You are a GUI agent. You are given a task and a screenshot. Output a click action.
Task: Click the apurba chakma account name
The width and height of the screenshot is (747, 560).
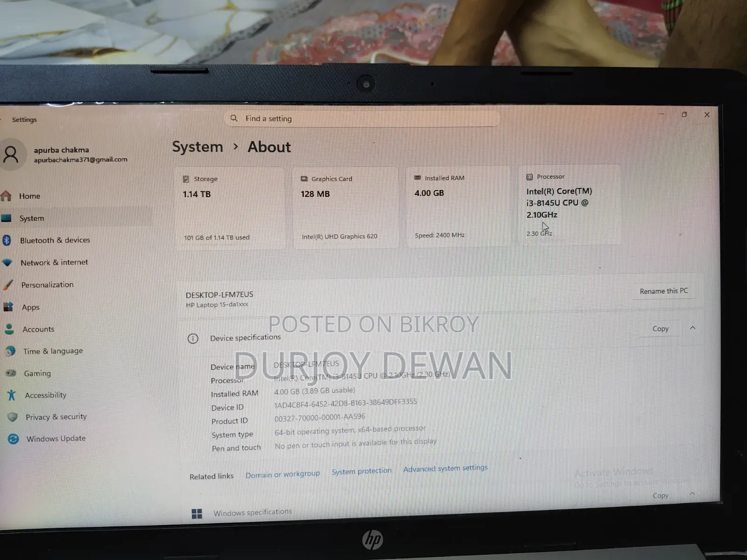pos(61,150)
